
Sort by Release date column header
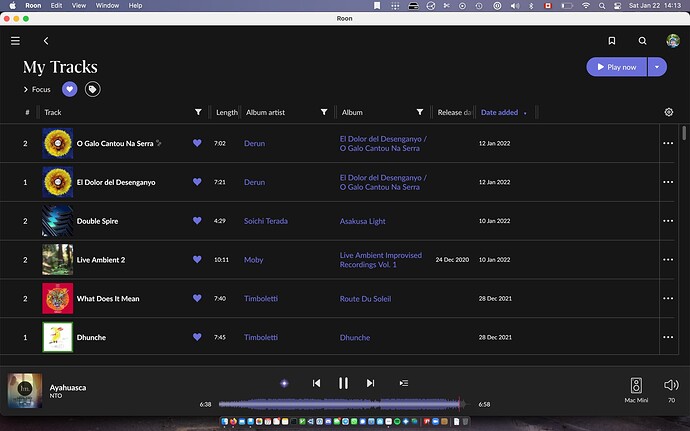click(x=454, y=112)
